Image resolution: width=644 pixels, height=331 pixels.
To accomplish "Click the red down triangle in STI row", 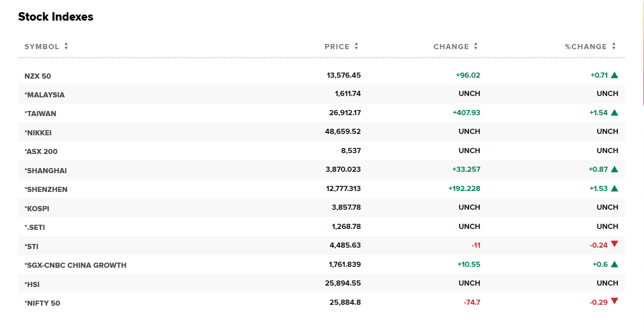I will (x=615, y=244).
